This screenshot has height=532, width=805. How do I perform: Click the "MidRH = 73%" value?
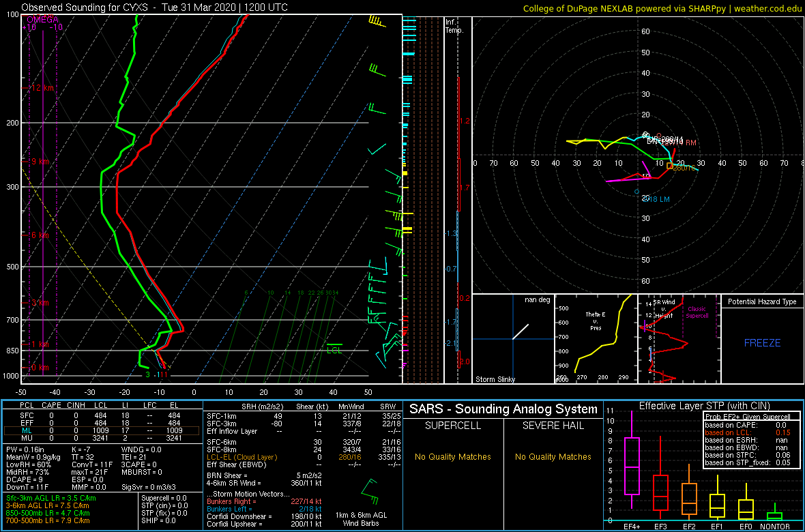tap(27, 472)
